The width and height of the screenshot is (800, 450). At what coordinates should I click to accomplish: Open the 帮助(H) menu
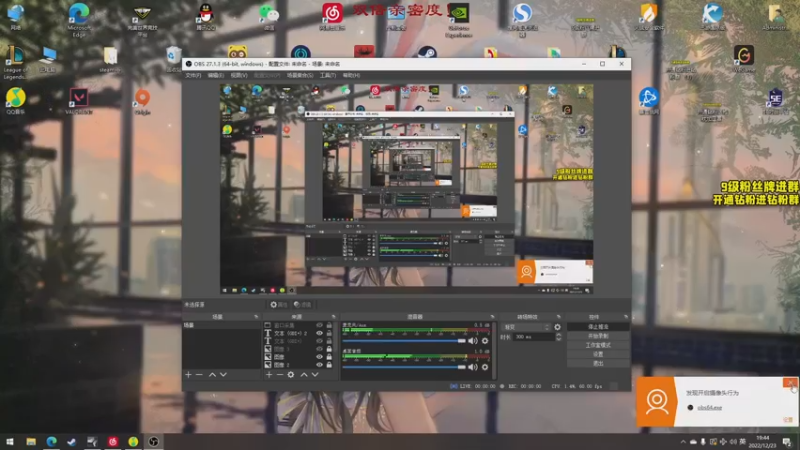pos(351,76)
